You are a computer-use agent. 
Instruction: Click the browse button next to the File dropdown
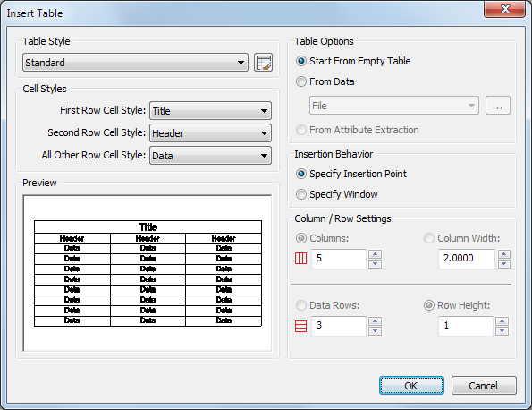pos(498,106)
